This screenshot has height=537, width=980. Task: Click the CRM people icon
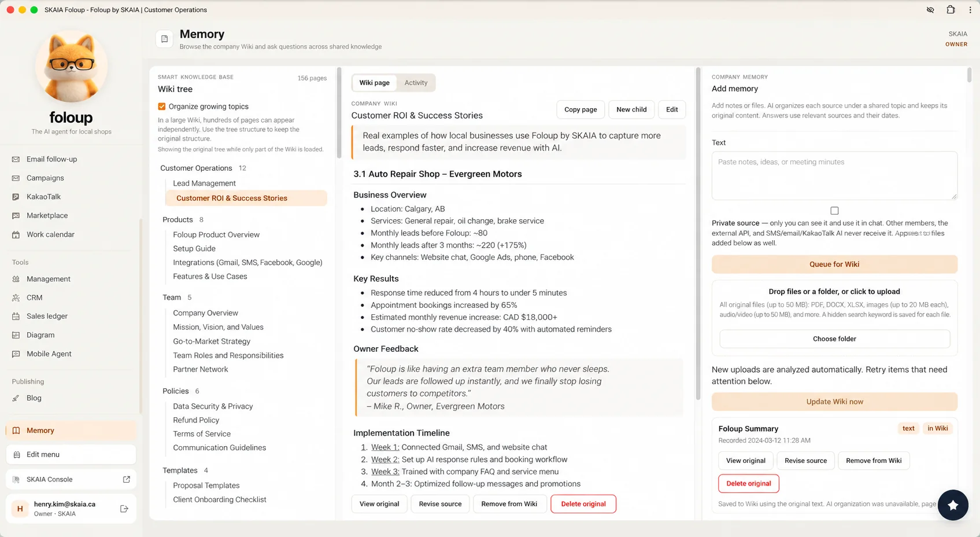16,297
